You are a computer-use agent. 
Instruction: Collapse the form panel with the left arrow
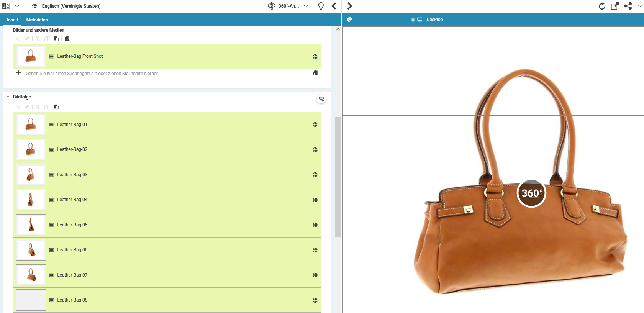[x=334, y=6]
